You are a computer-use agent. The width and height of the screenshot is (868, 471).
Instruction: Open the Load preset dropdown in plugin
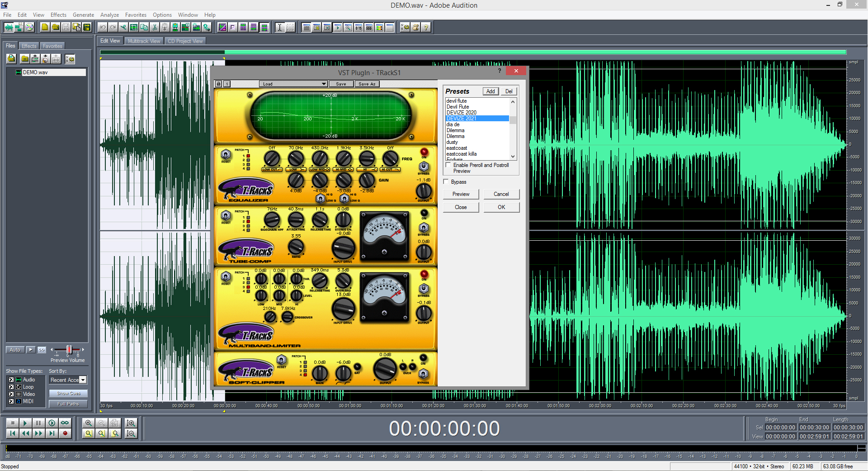(293, 84)
